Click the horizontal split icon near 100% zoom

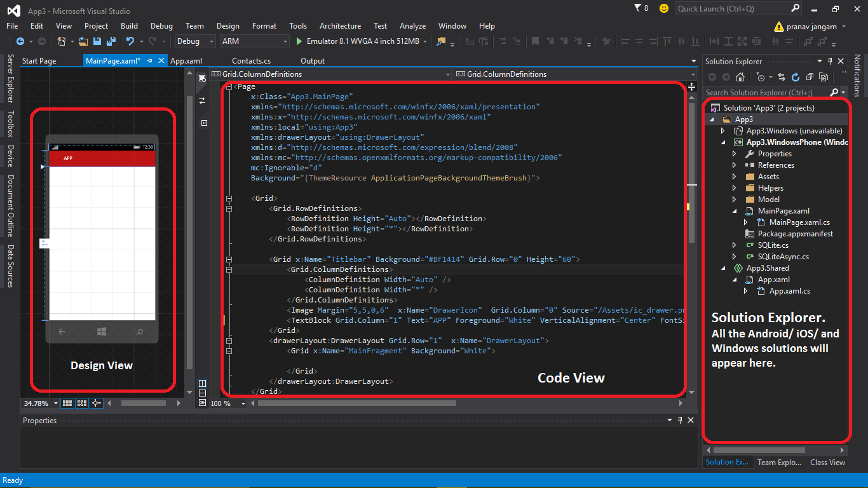pos(202,393)
